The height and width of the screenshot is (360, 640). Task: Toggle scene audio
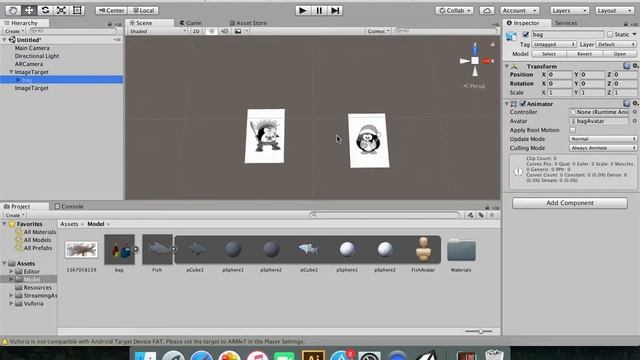224,31
